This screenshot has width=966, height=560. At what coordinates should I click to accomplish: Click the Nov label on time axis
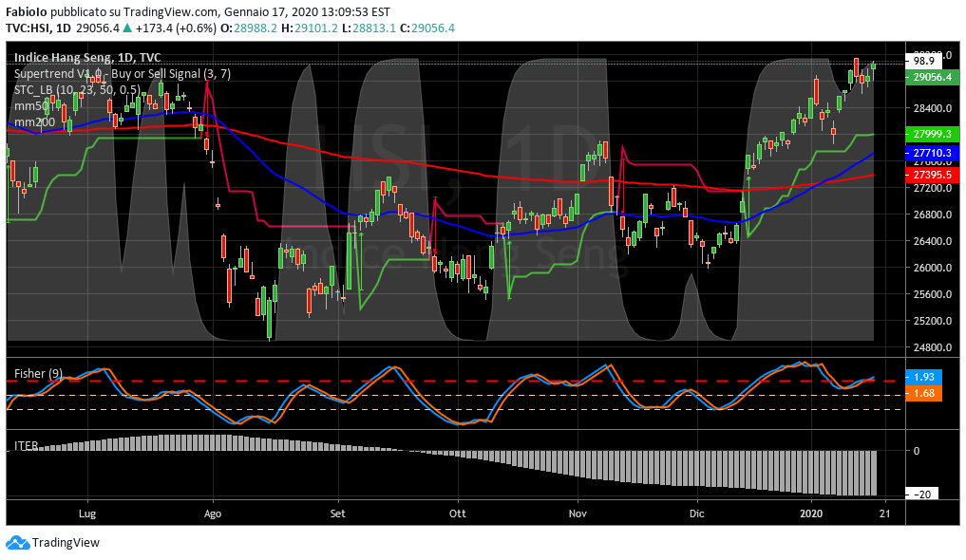pos(577,513)
